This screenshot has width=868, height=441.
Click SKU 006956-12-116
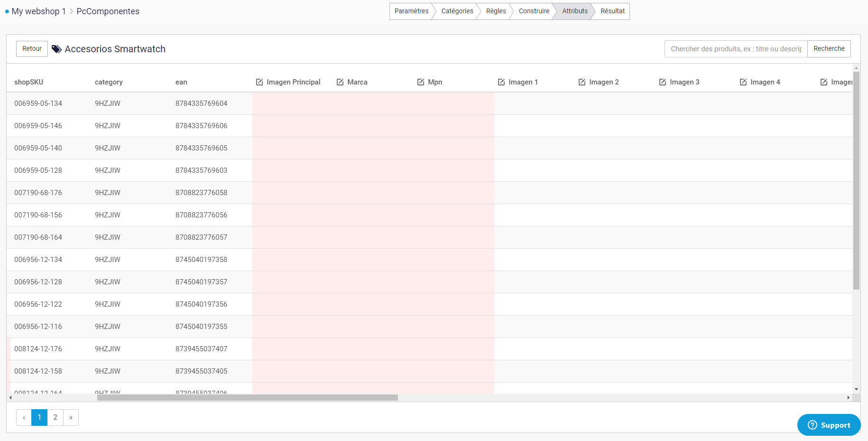38,327
